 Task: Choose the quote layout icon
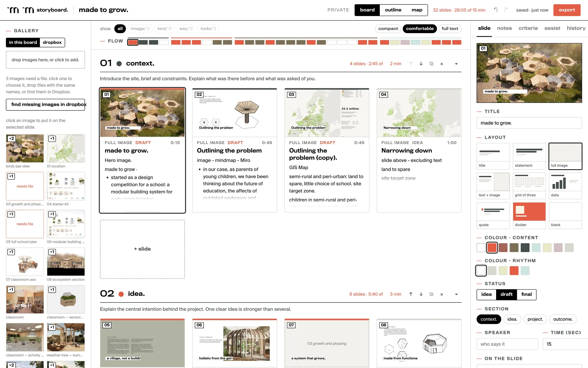click(493, 215)
